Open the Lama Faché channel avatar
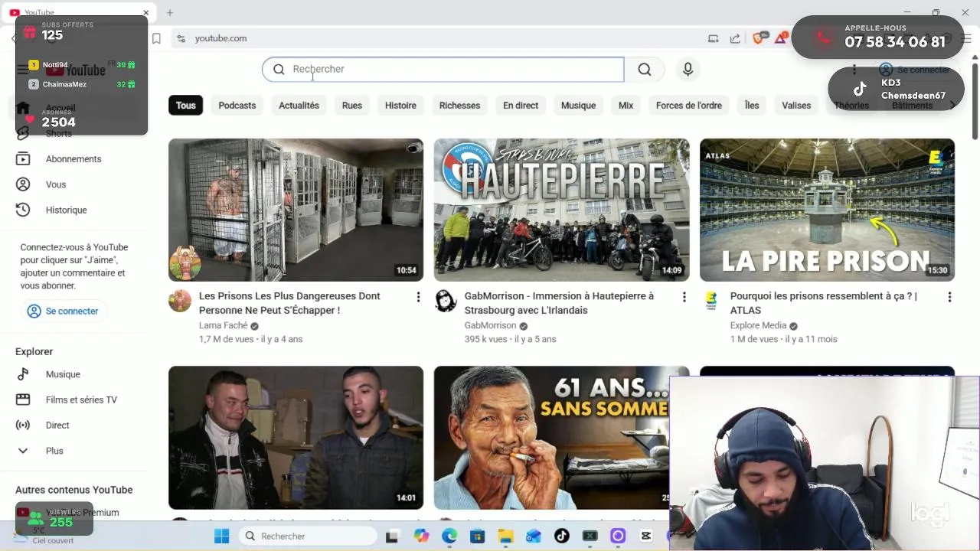980x551 pixels. [x=180, y=301]
